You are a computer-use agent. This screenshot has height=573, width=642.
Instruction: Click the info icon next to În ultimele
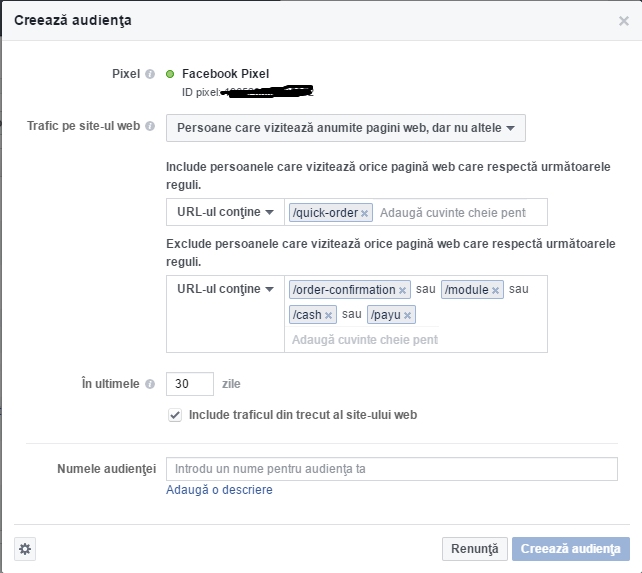pos(150,384)
